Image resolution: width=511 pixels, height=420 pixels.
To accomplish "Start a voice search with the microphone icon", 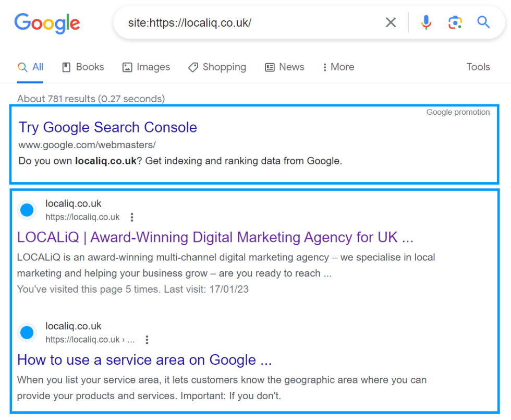I will [426, 22].
